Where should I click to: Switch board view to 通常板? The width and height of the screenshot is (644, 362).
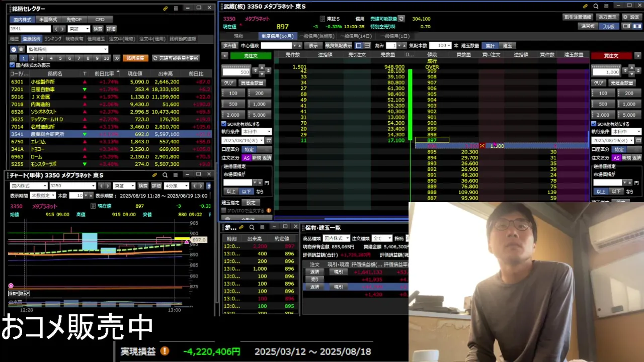588,26
